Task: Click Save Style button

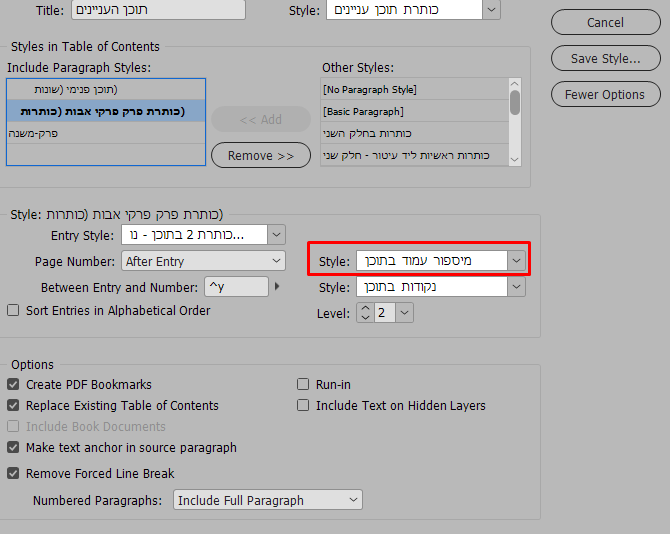Action: pos(605,58)
